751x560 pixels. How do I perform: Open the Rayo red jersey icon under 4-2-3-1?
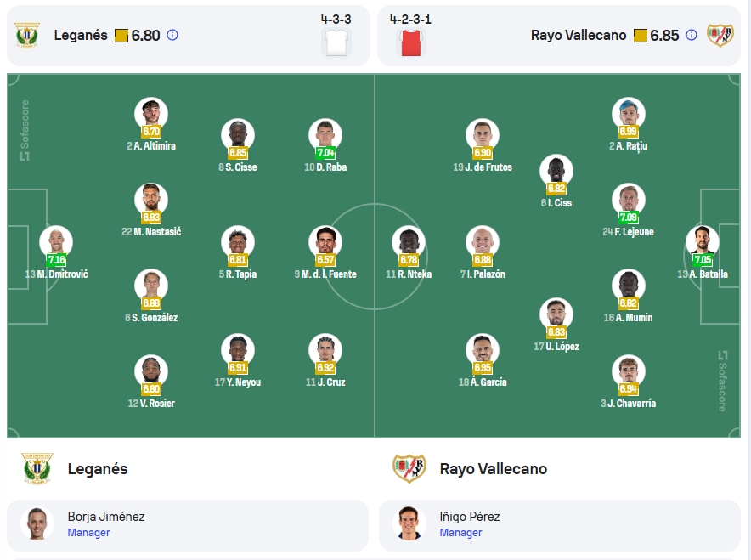tap(410, 42)
